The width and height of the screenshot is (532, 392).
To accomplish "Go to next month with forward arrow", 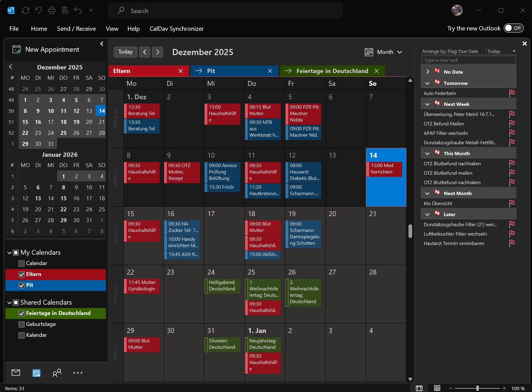I will point(158,52).
